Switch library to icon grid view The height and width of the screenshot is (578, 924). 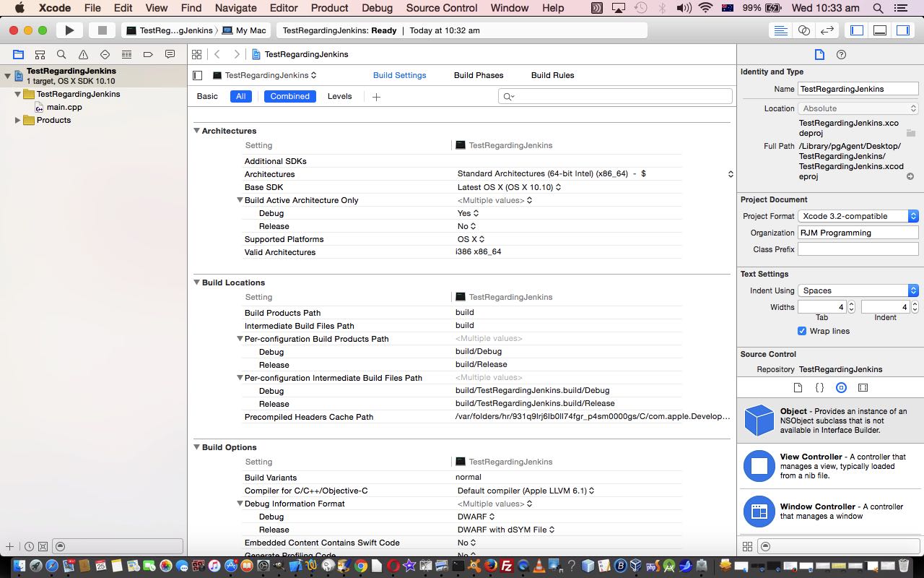point(747,547)
